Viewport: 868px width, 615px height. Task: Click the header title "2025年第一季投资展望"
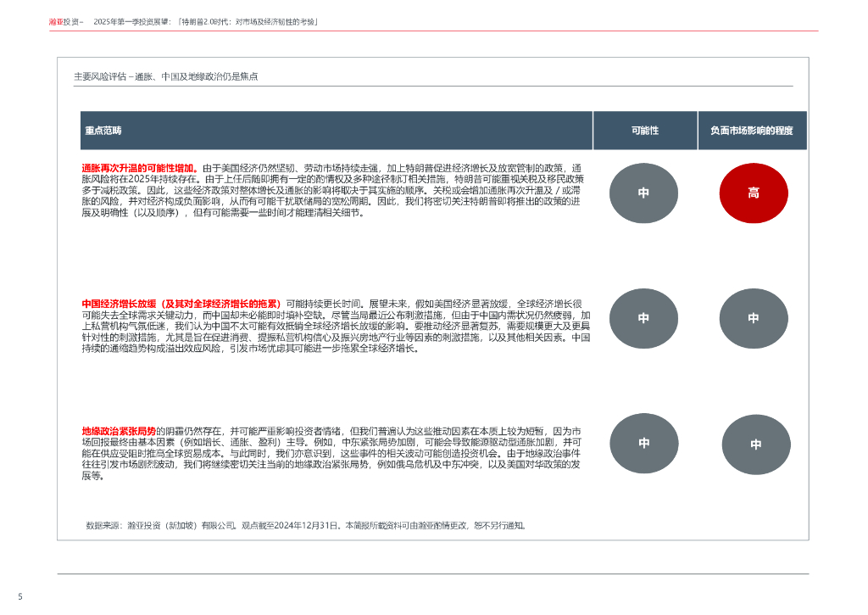130,21
